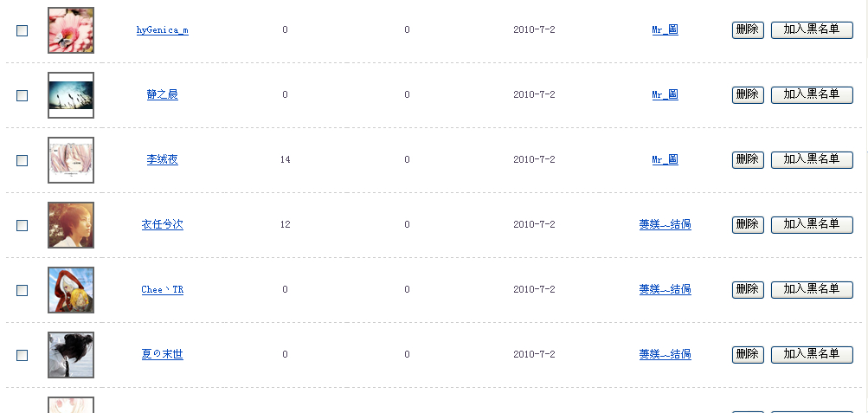Click 夏の末世's black-haired avatar
868x413 pixels.
pos(71,355)
